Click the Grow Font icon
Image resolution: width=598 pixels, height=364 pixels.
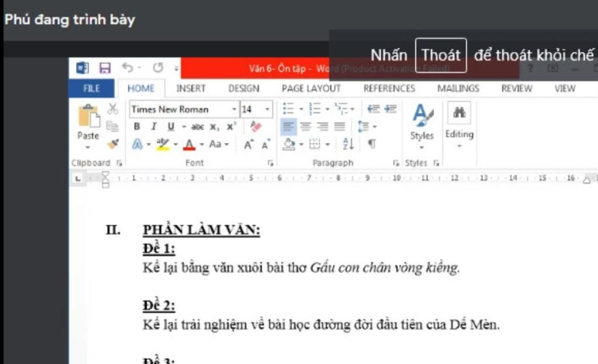click(x=249, y=144)
